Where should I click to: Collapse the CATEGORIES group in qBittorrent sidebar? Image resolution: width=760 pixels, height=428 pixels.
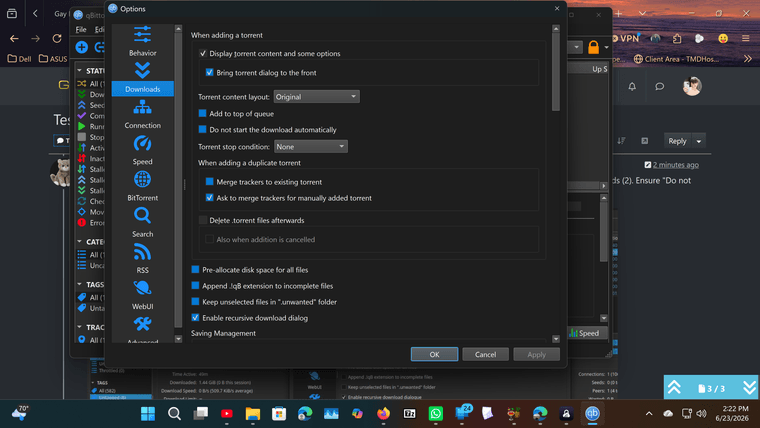pos(79,241)
